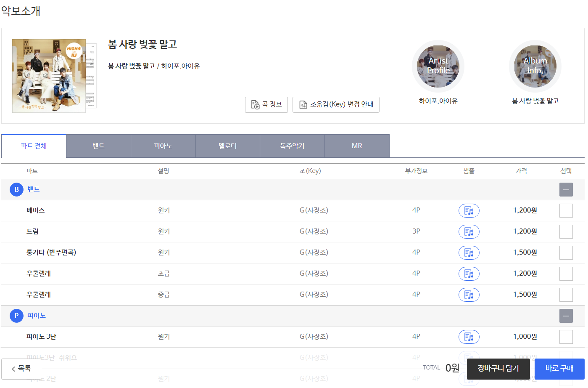The height and width of the screenshot is (388, 588).
Task: Click 바로 구매 to buy now
Action: [x=559, y=369]
